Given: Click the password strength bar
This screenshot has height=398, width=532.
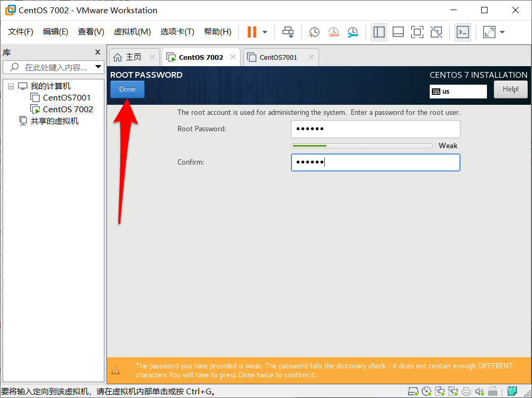Looking at the screenshot, I should (x=361, y=146).
